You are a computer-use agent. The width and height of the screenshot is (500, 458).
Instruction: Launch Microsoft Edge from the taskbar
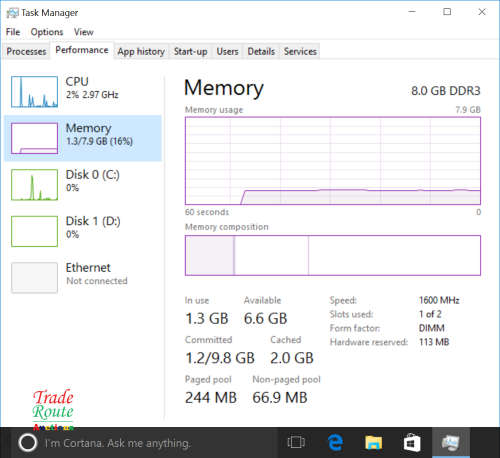(x=335, y=443)
